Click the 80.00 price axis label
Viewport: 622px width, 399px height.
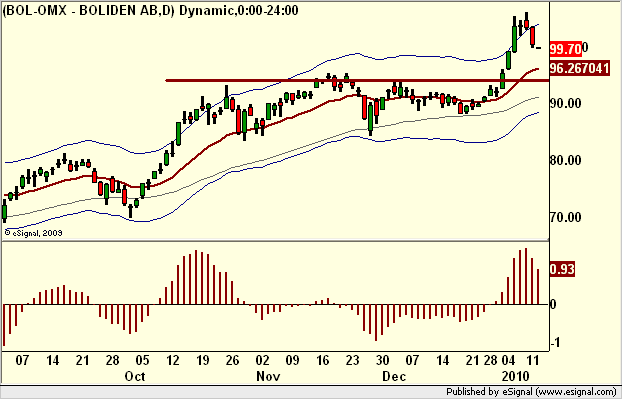click(x=566, y=161)
